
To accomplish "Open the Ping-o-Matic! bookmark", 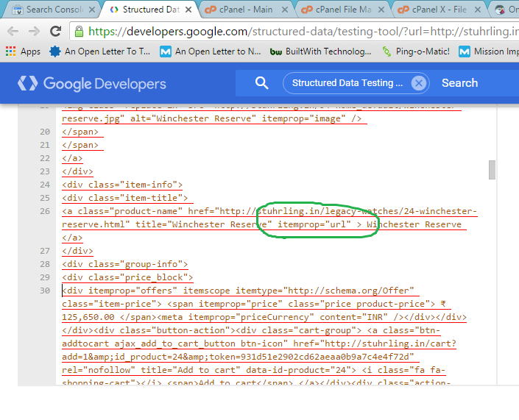I will pyautogui.click(x=416, y=51).
